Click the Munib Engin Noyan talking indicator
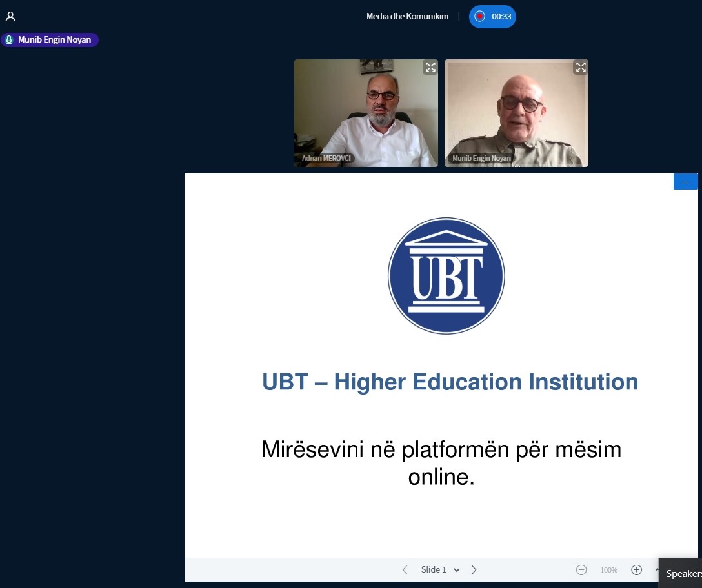 pos(50,40)
